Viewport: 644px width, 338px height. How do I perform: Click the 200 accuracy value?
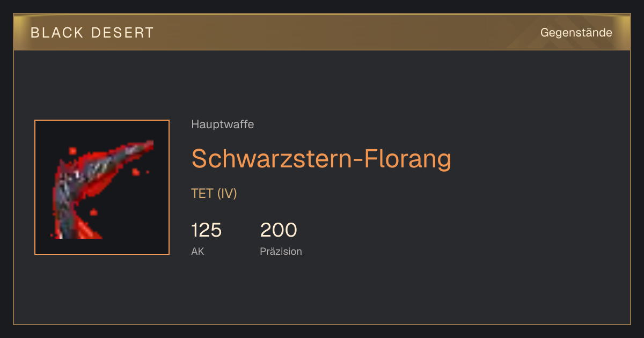coord(279,230)
